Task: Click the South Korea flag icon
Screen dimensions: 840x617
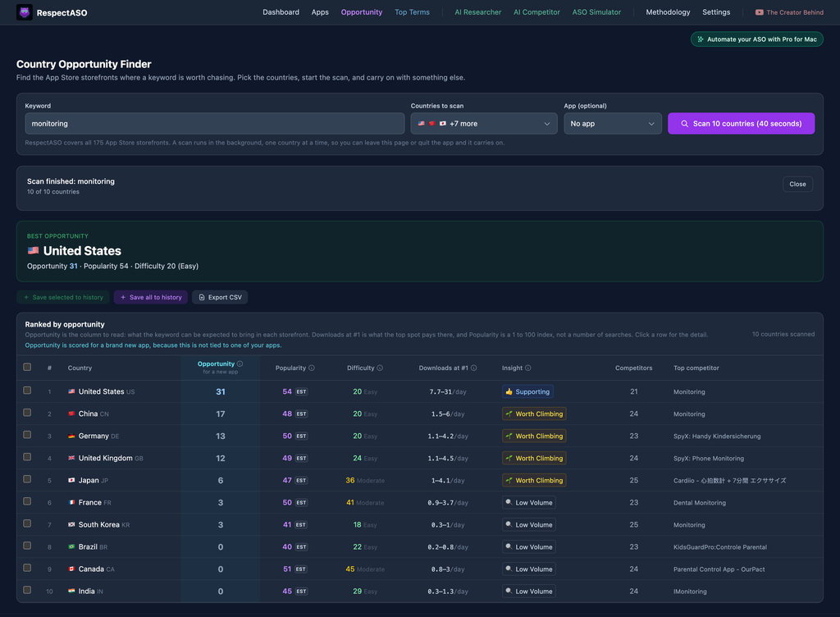Action: tap(71, 525)
